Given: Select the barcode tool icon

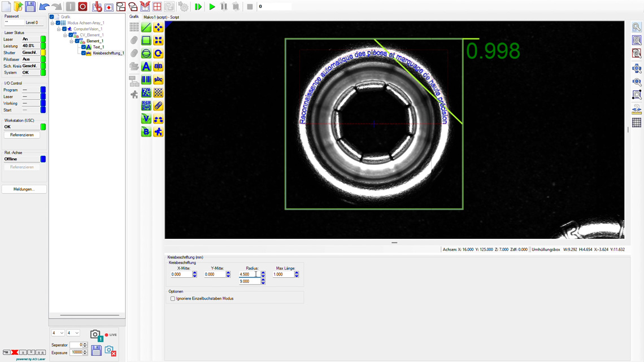Looking at the screenshot, I should pos(146,80).
